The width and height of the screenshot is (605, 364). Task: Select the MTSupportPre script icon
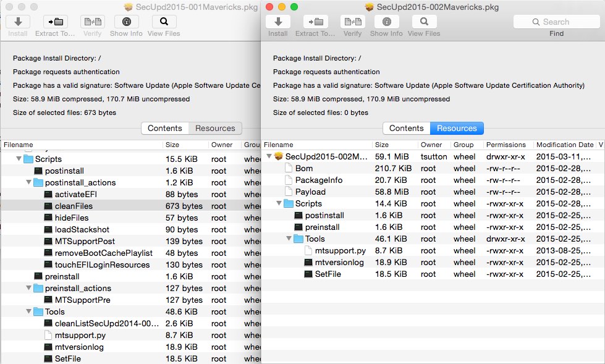point(48,300)
